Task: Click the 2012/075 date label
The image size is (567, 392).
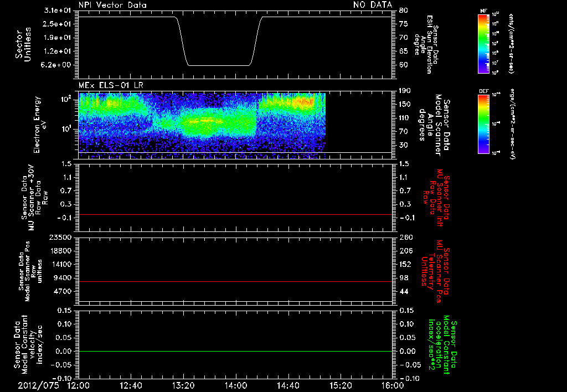Action: tap(38, 385)
